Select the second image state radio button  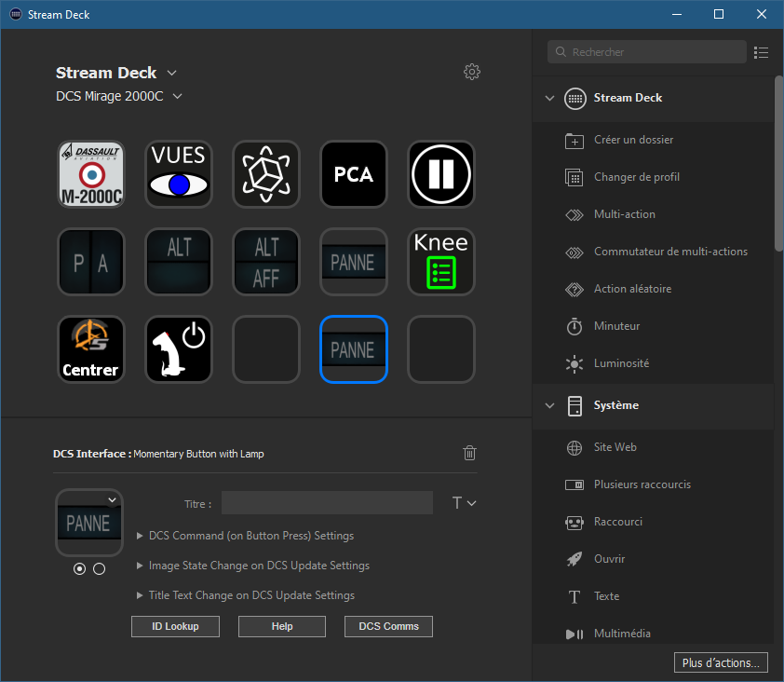pyautogui.click(x=100, y=569)
